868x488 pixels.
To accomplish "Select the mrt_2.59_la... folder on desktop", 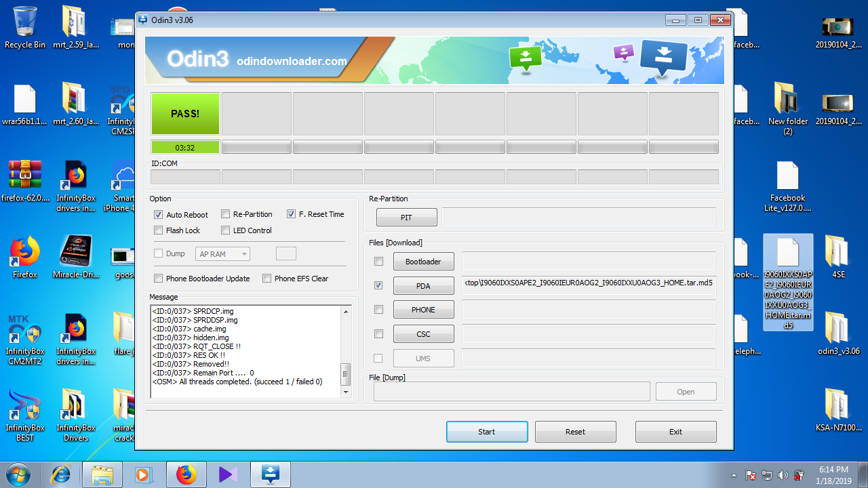I will pyautogui.click(x=75, y=27).
